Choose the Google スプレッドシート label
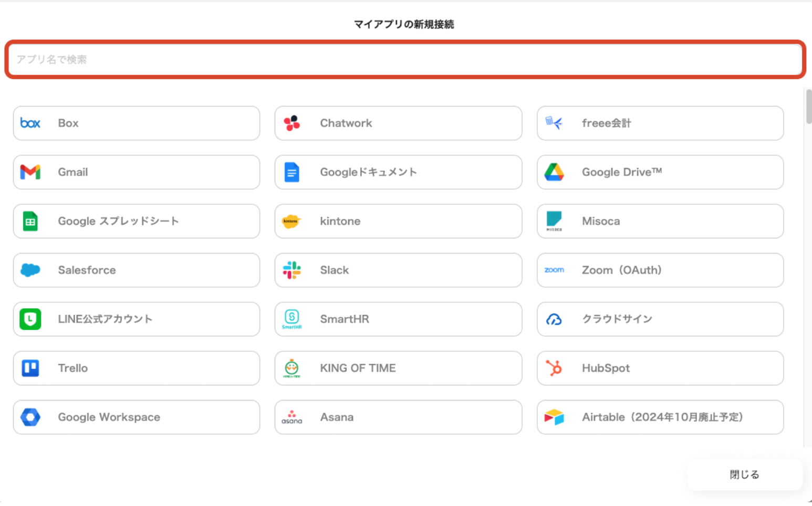Screen dimensions: 812x506 click(x=118, y=221)
